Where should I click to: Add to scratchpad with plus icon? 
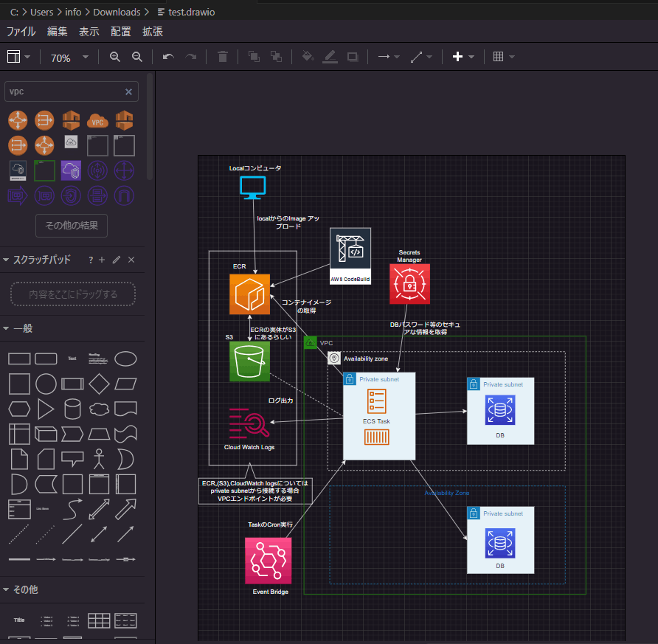pos(102,260)
